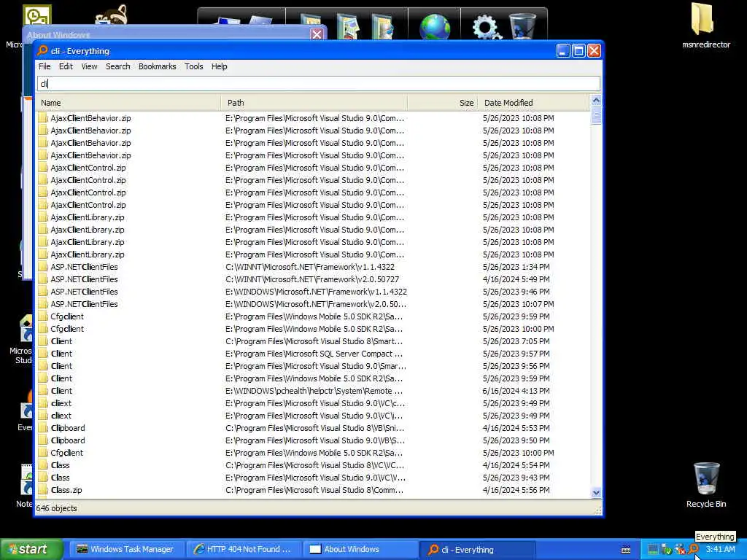Click folder icon of Class Visual Studio 9.0 row

[x=43, y=478]
